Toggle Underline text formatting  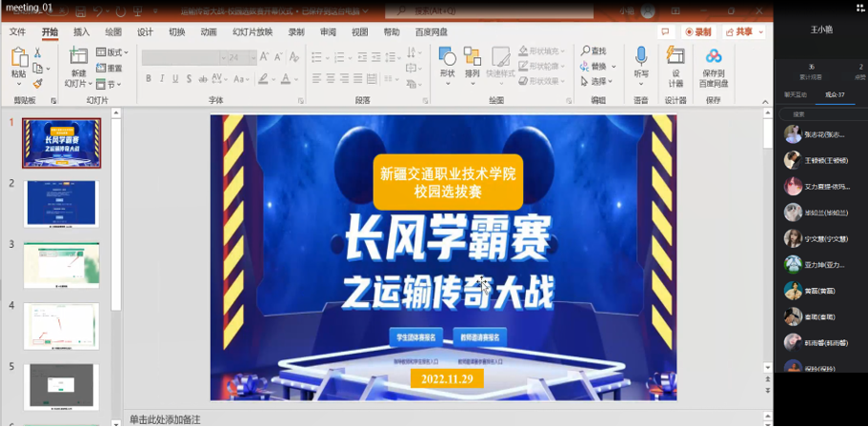point(175,79)
